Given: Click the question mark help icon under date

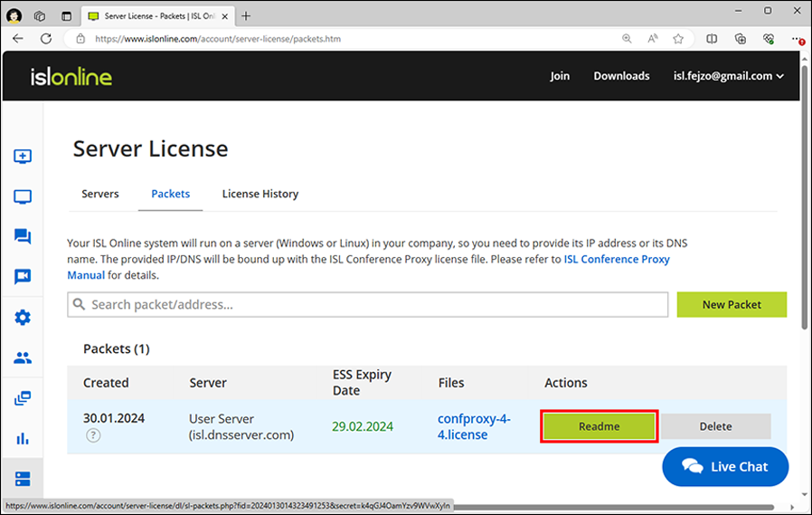Looking at the screenshot, I should 93,435.
